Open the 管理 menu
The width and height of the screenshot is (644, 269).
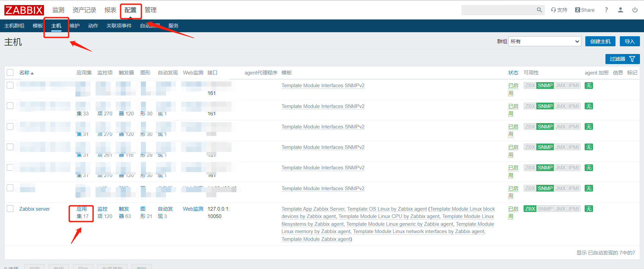click(151, 10)
